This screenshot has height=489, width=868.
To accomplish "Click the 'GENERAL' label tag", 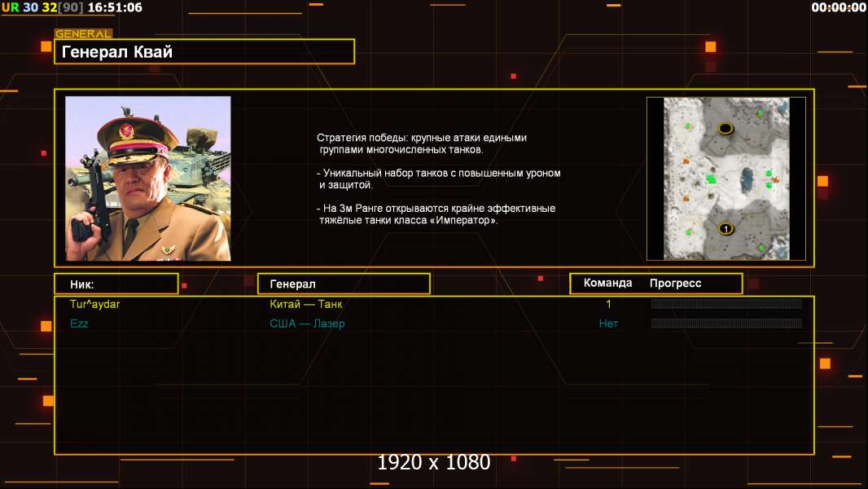I will [83, 33].
